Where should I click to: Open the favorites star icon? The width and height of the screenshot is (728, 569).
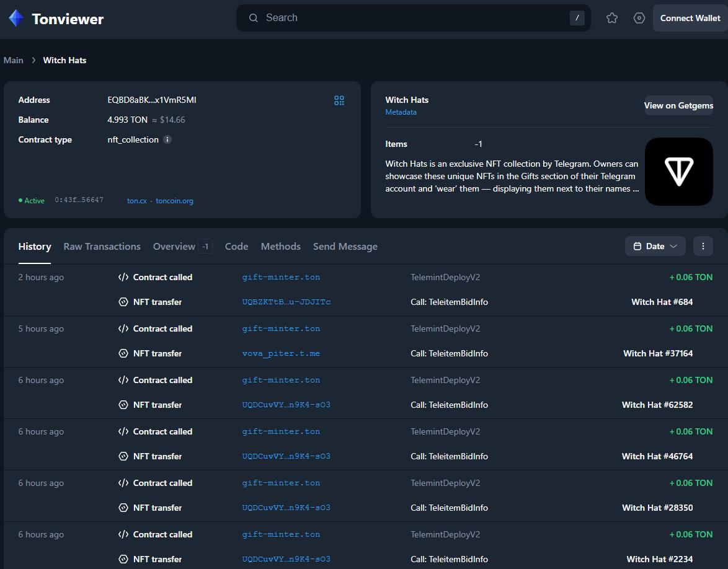coord(612,18)
